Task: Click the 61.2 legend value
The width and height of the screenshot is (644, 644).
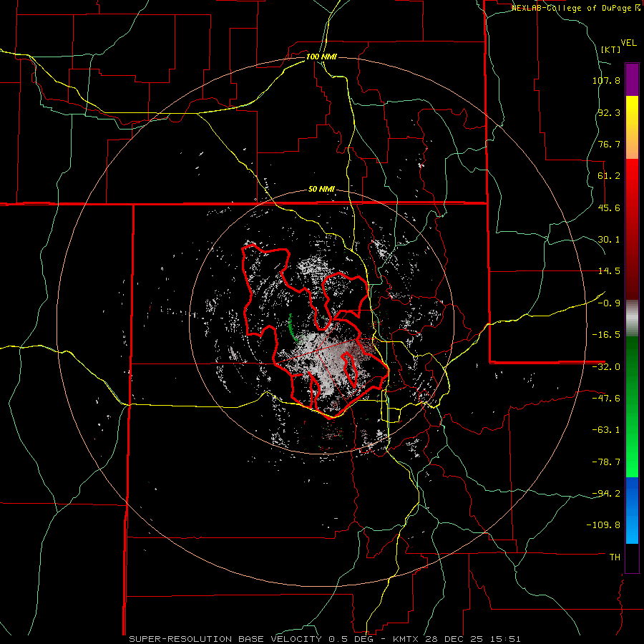Action: coord(609,176)
